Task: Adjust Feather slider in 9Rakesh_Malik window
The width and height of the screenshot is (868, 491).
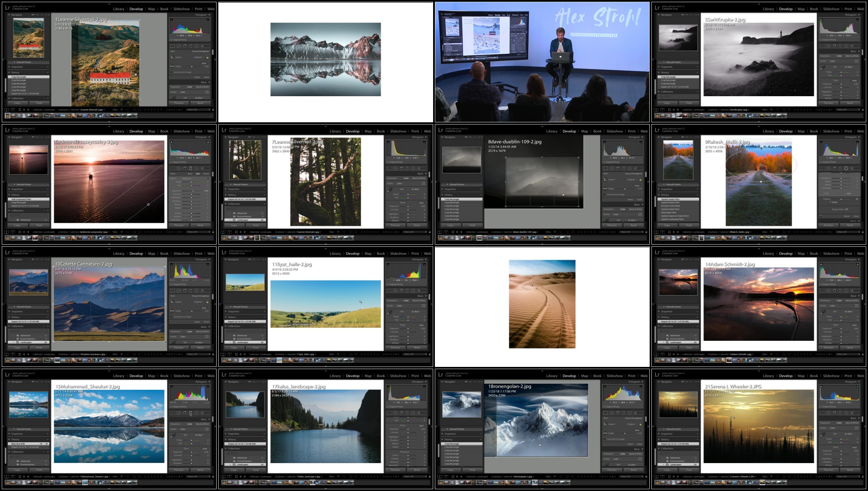Action: click(841, 199)
